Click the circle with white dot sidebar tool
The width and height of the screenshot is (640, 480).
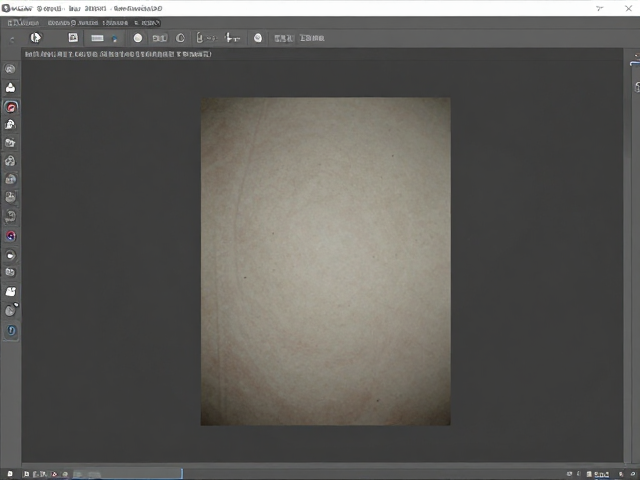[11, 255]
